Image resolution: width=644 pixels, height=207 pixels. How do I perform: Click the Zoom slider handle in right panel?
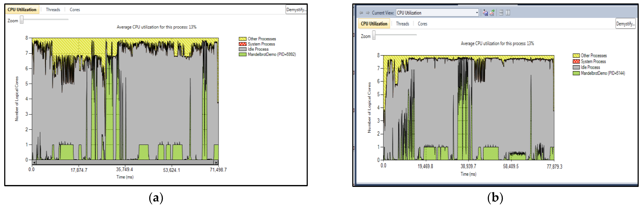(374, 35)
